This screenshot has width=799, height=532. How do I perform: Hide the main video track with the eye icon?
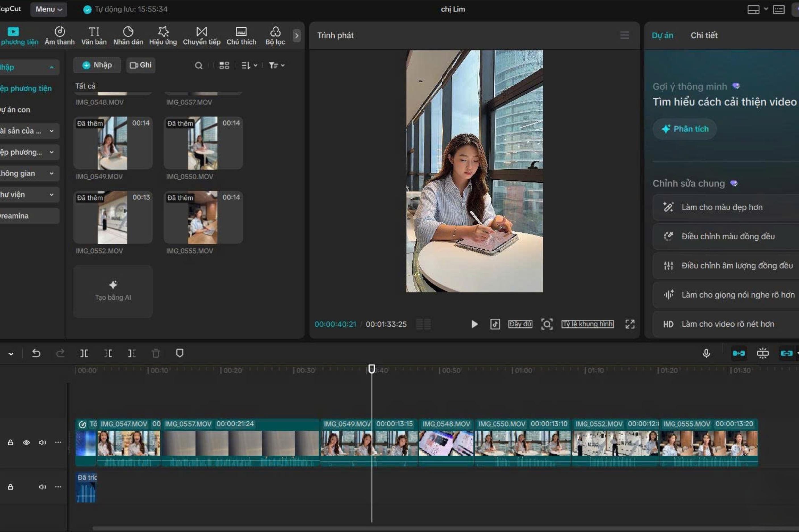(x=26, y=442)
